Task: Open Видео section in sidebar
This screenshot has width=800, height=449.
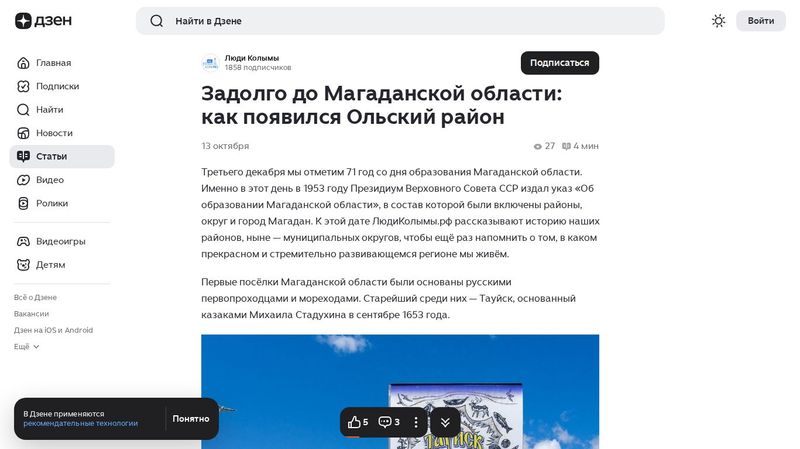Action: tap(49, 180)
